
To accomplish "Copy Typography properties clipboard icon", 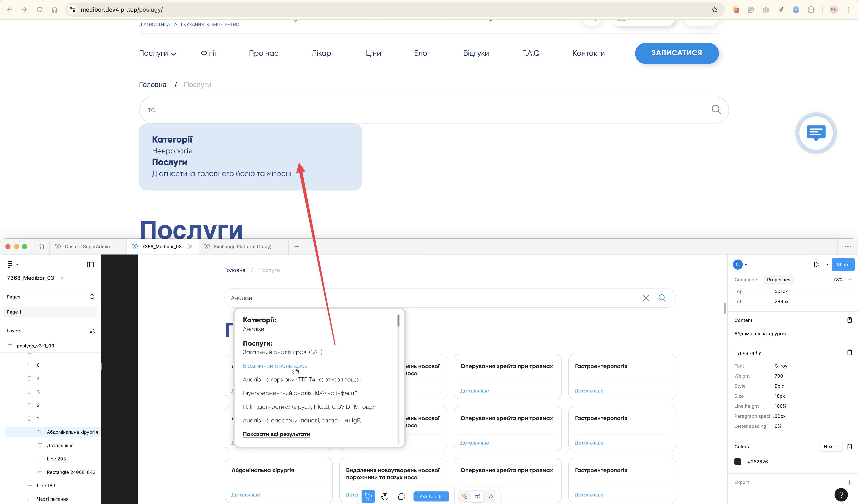I will (849, 352).
